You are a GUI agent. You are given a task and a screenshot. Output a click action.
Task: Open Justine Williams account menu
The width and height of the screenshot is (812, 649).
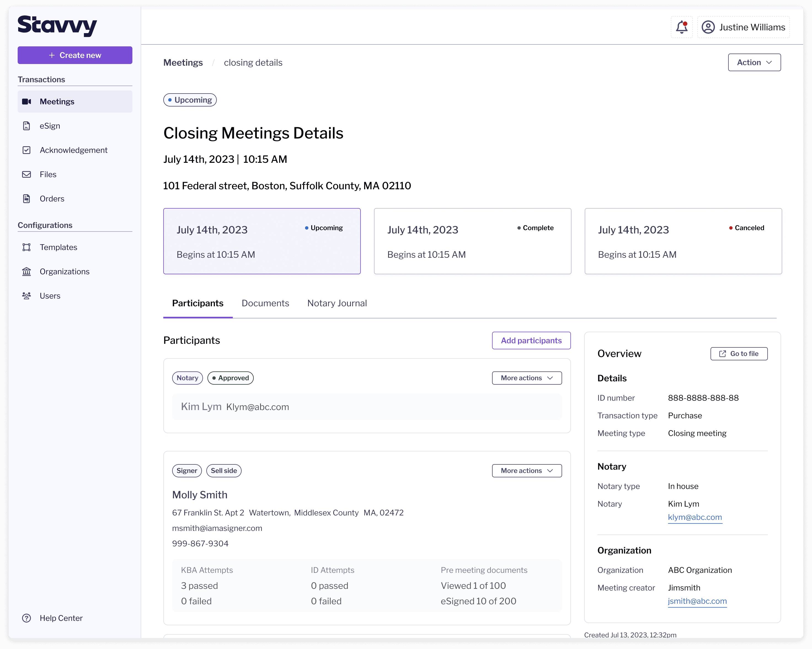click(743, 27)
